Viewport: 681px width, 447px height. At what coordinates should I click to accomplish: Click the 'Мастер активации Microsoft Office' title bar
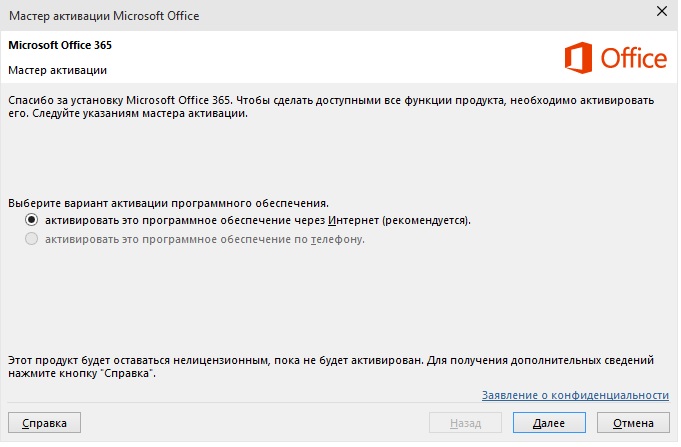(104, 16)
